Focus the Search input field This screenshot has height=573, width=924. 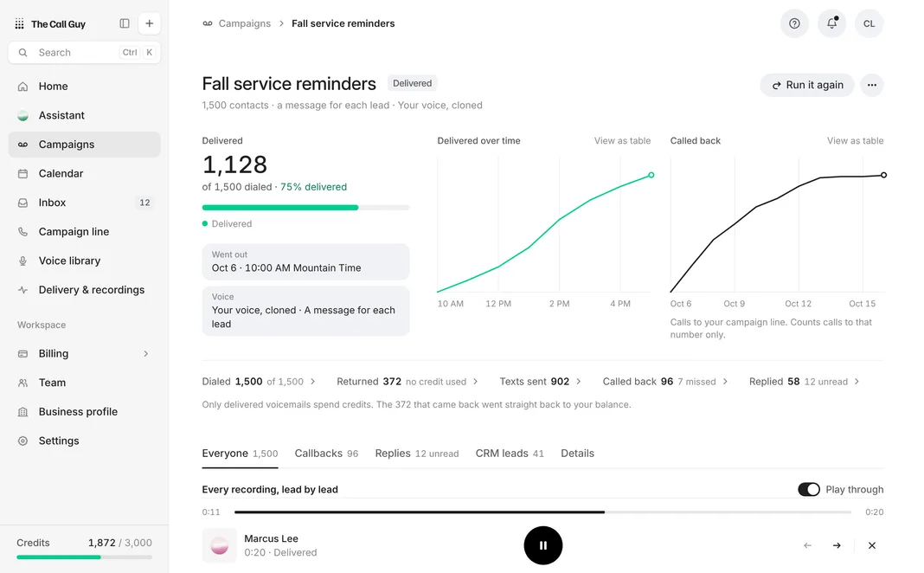[84, 53]
